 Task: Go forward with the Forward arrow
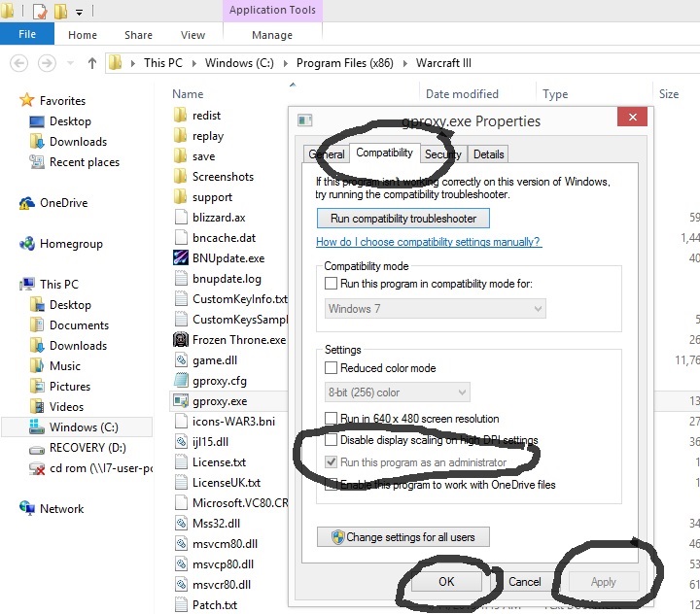tap(47, 63)
